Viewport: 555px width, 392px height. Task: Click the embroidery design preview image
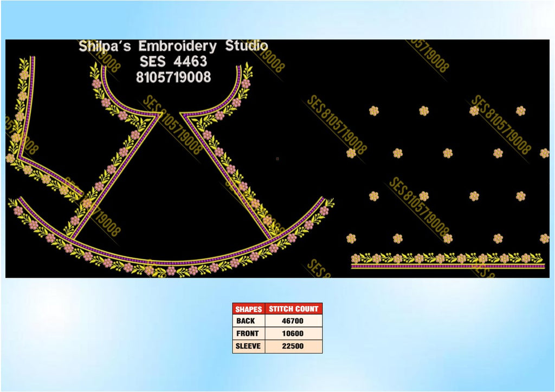pos(277,158)
